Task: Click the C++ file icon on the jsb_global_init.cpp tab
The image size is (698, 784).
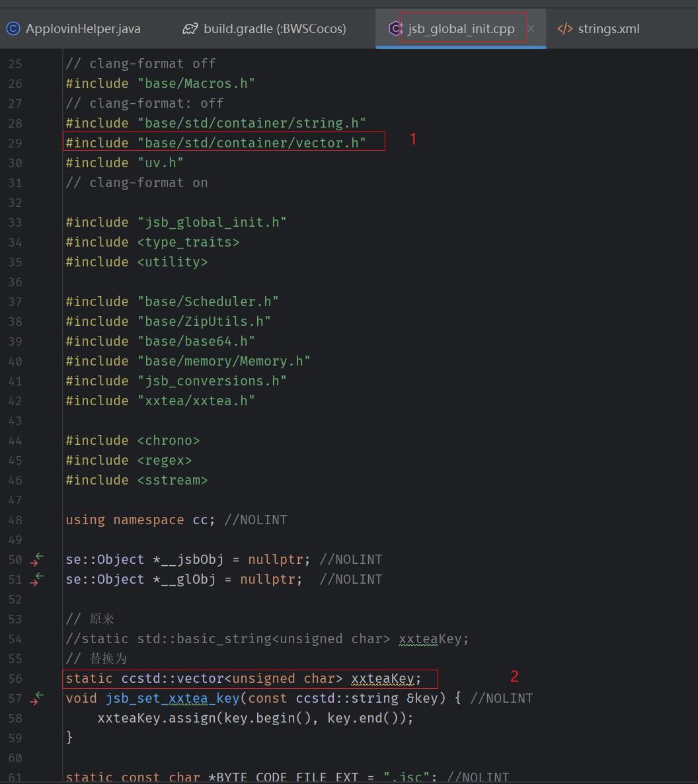Action: pos(396,28)
